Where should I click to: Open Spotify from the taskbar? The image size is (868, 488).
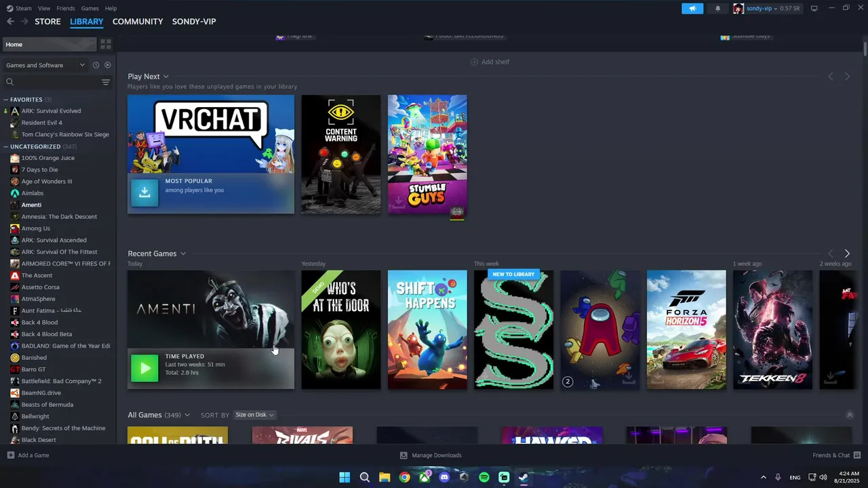(x=484, y=477)
